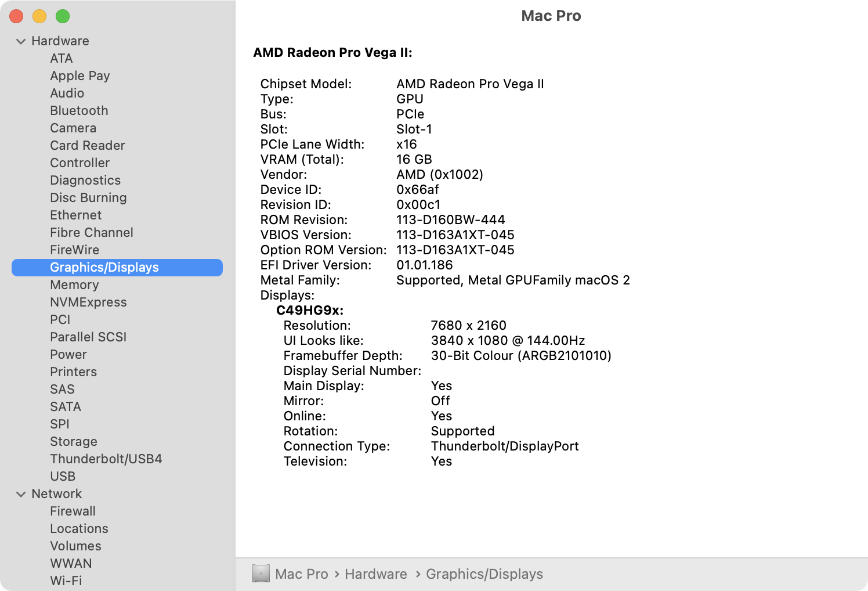Viewport: 868px width, 591px height.
Task: Click the ROM Revision value 113-D160BW-444
Action: tap(451, 220)
